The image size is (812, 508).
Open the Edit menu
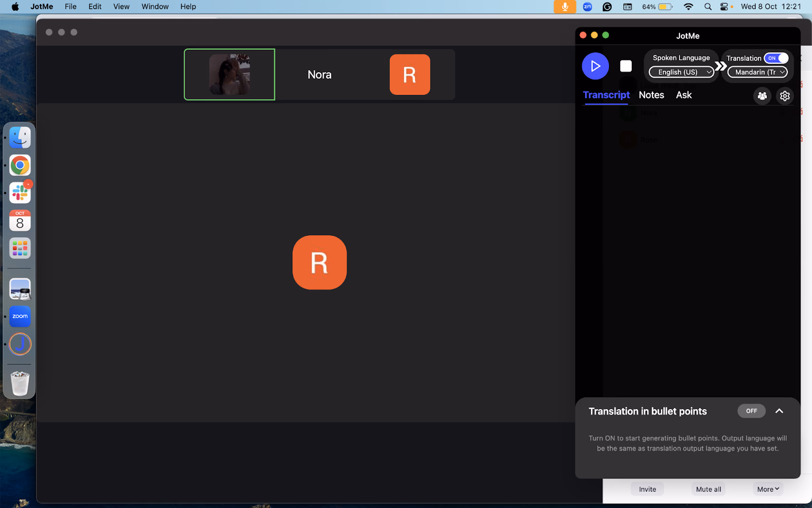tap(95, 7)
